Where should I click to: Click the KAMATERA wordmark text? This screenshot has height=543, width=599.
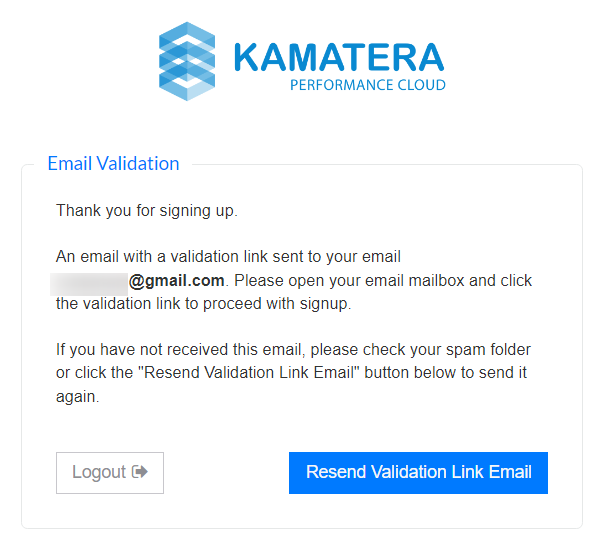[x=339, y=57]
